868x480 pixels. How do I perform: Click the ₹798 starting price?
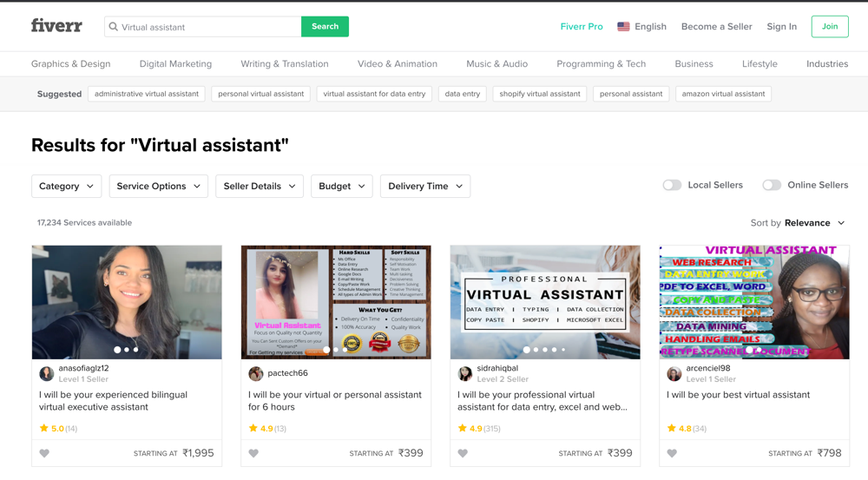(829, 453)
